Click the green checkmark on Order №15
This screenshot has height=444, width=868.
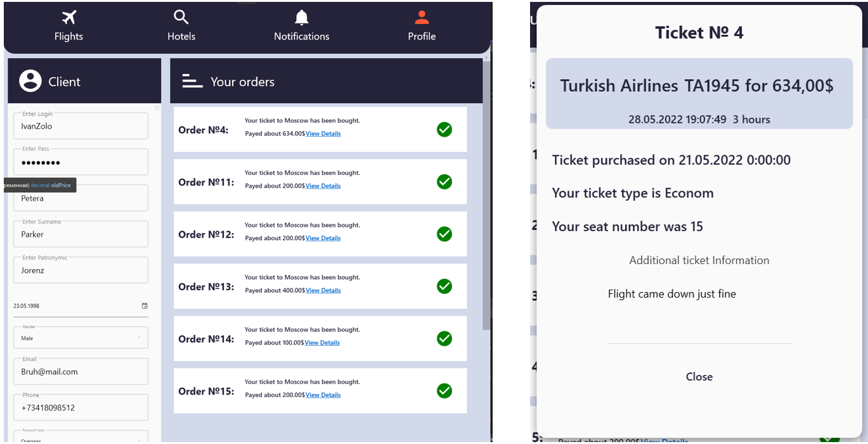tap(444, 391)
